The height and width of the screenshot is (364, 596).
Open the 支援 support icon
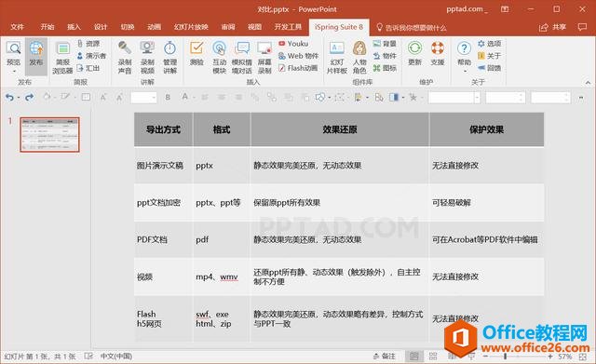tap(438, 53)
